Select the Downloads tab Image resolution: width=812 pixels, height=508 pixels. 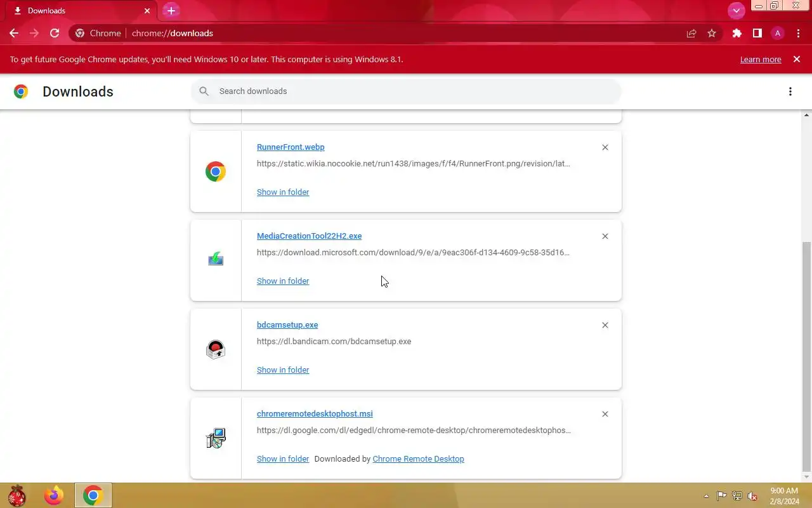click(x=81, y=11)
